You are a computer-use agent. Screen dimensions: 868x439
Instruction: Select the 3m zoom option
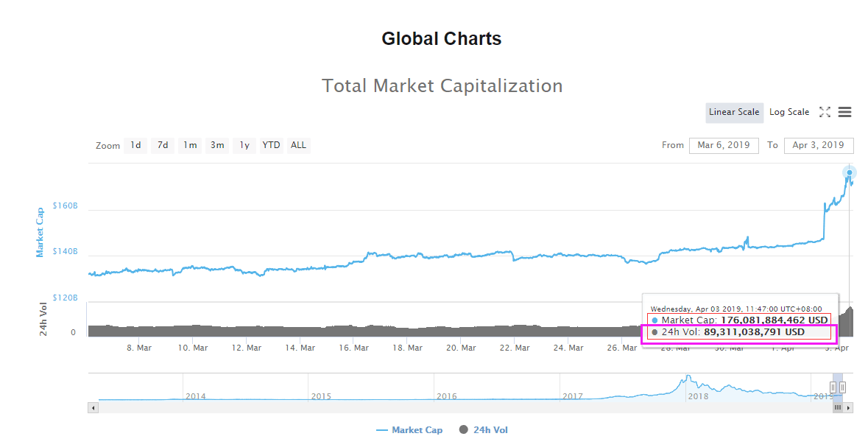coord(217,145)
